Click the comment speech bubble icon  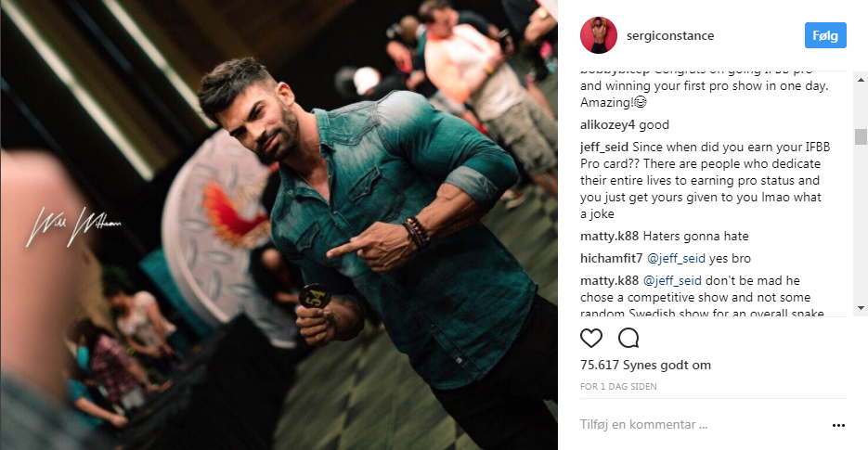coord(628,338)
